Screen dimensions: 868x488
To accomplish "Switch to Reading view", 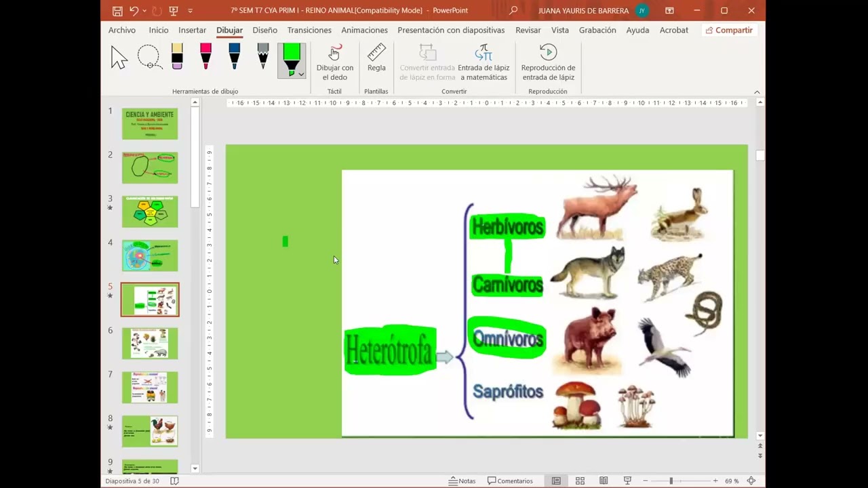I will pyautogui.click(x=604, y=481).
